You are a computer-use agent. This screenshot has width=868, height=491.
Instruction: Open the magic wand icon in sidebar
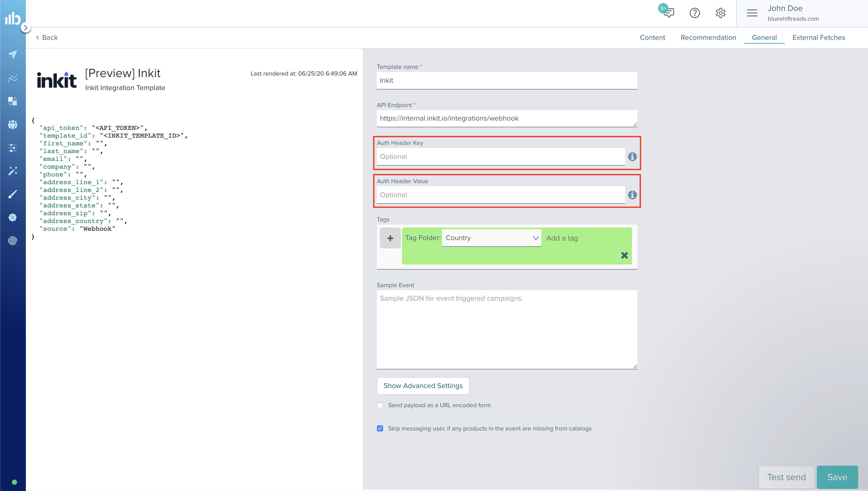coord(12,171)
